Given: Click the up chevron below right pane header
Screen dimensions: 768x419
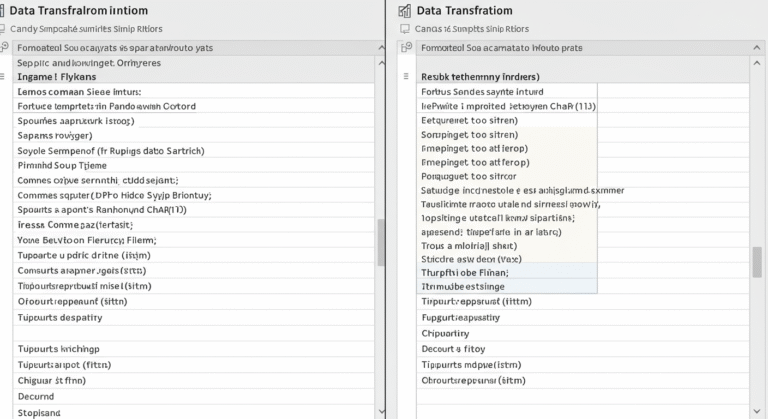Looking at the screenshot, I should [x=758, y=62].
